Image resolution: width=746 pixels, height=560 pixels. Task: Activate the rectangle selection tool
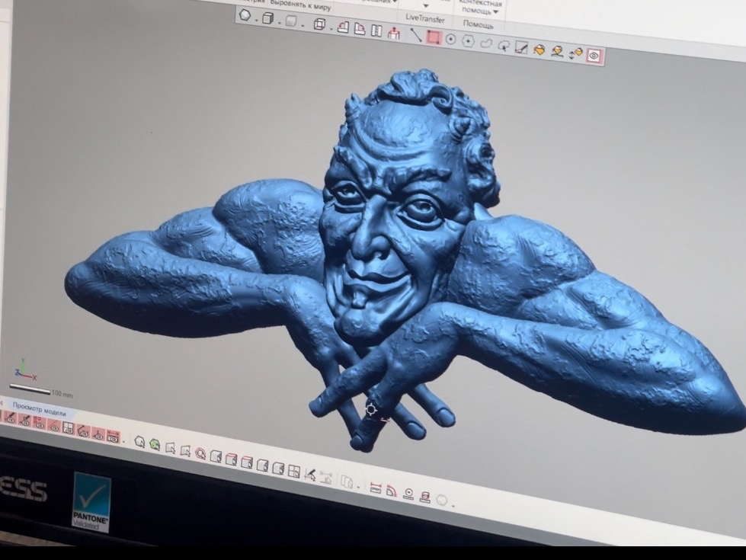[x=434, y=37]
